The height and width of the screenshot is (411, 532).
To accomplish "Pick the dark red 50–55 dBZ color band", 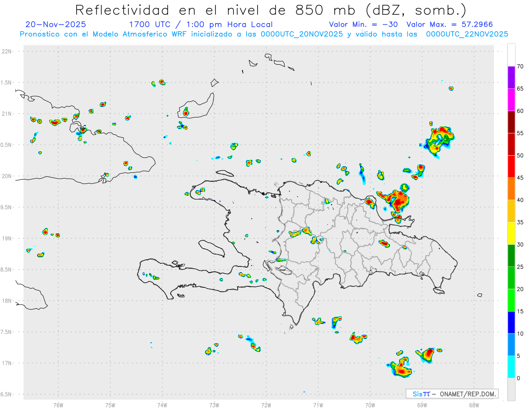I will [x=511, y=144].
